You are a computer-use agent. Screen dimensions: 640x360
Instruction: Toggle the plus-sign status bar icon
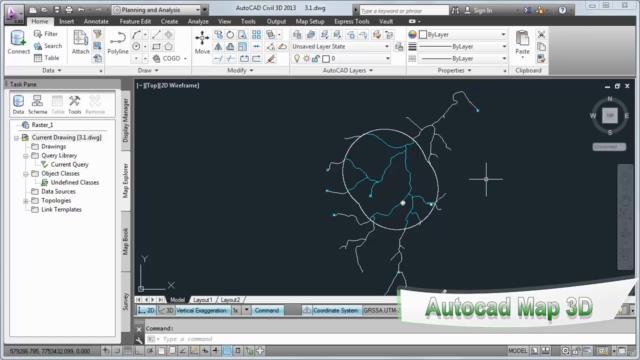click(260, 351)
